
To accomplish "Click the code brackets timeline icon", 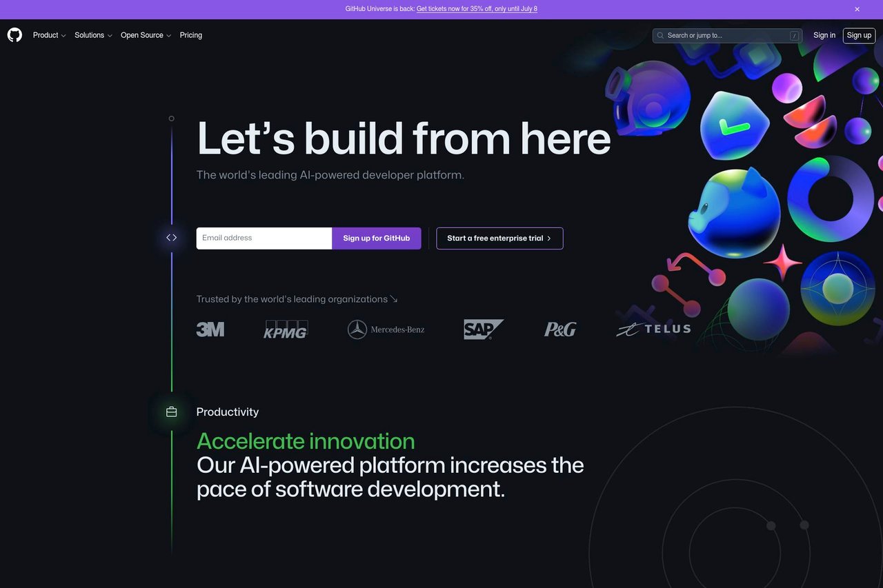I will tap(171, 238).
